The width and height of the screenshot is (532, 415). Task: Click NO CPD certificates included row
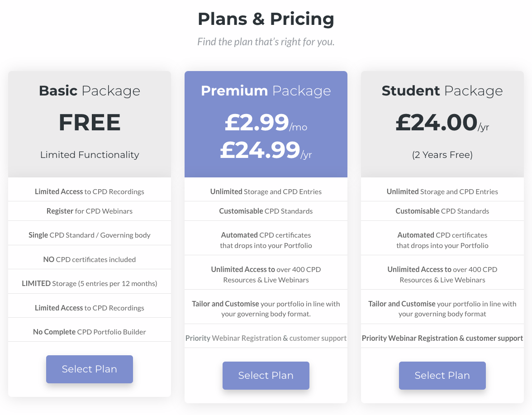pyautogui.click(x=90, y=259)
